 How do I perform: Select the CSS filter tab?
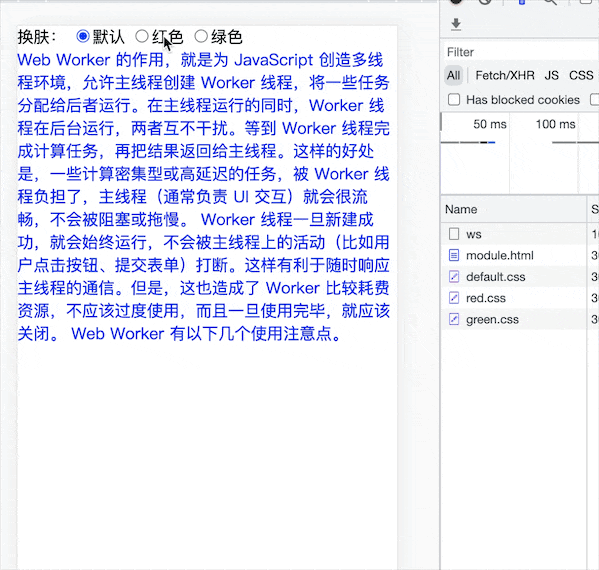coord(581,75)
